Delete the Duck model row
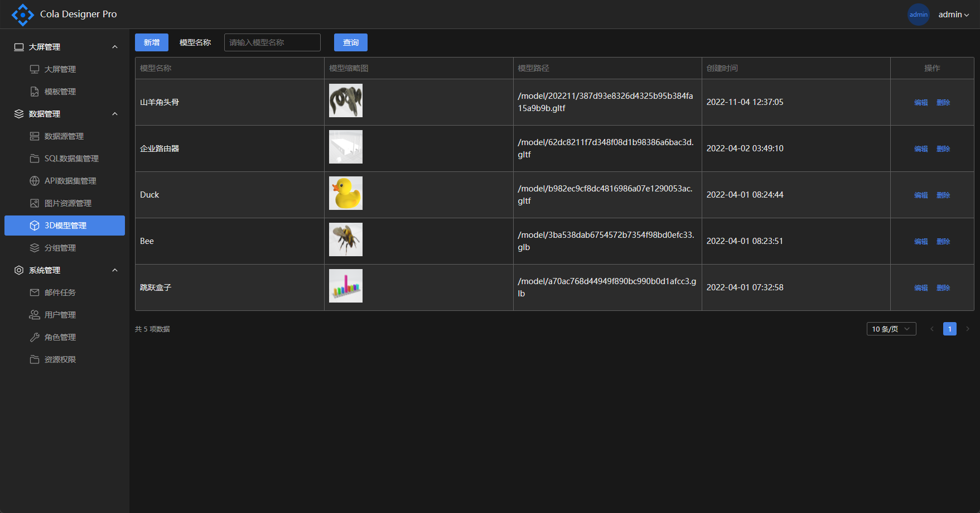This screenshot has width=980, height=513. (x=943, y=195)
